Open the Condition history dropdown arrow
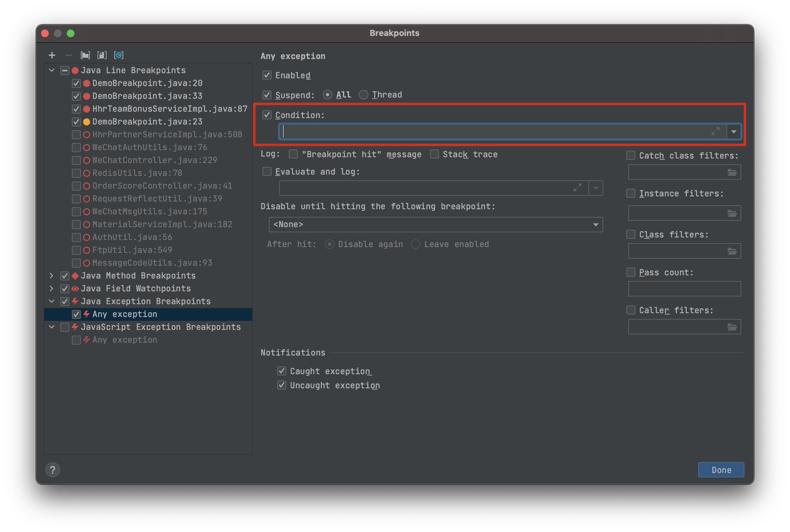The width and height of the screenshot is (790, 532). tap(734, 132)
